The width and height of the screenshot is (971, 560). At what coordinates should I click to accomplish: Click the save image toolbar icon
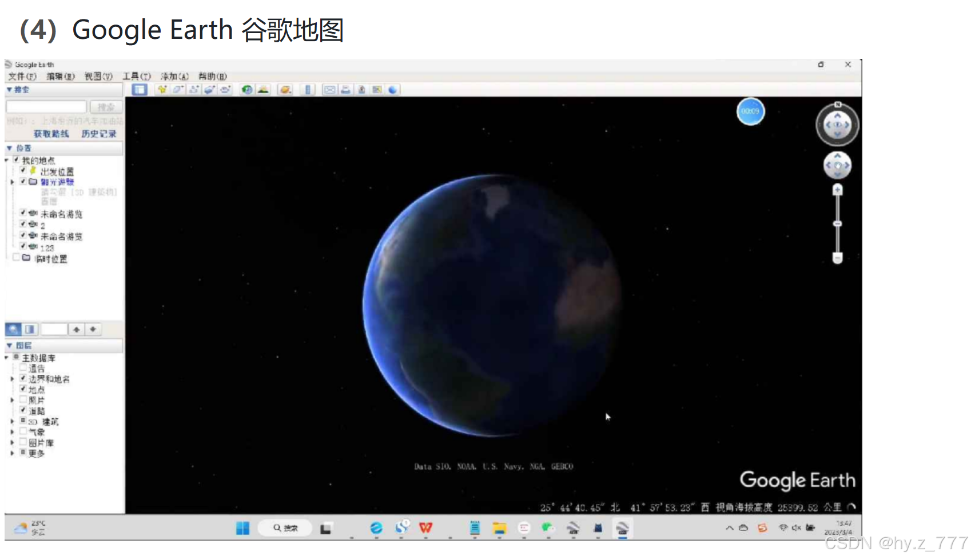(x=361, y=90)
